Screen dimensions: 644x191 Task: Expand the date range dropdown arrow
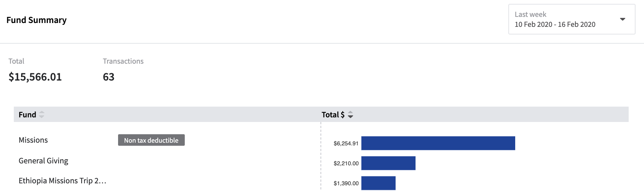tap(623, 19)
